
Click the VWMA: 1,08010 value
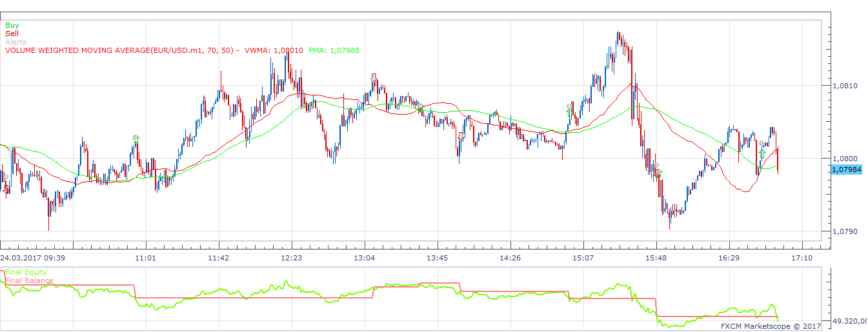tap(274, 50)
